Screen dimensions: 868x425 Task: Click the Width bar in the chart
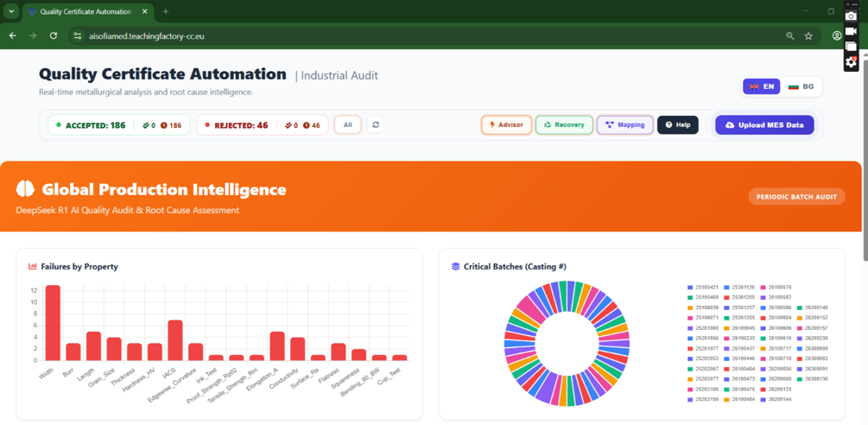[x=54, y=322]
